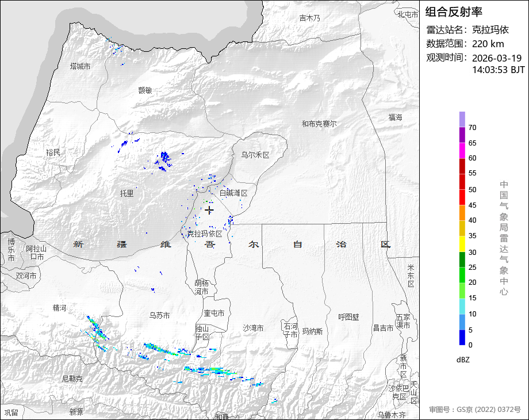The width and height of the screenshot is (529, 420).
Task: Click the yellow 30-35 dBZ color segment
Action: coord(462,244)
